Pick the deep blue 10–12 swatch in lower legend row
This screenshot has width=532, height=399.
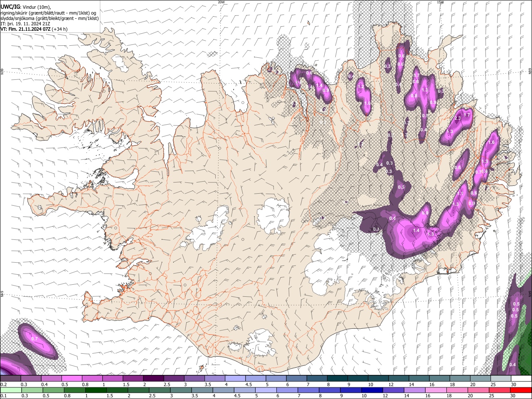[372, 390]
